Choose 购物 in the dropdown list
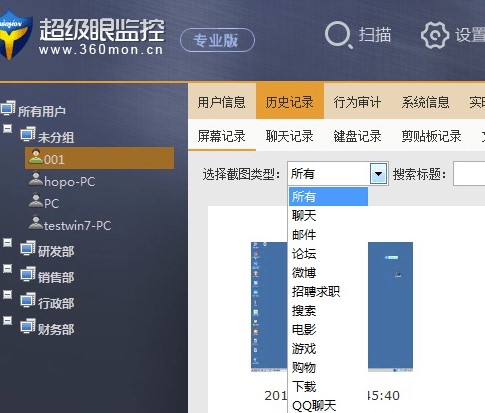The width and height of the screenshot is (485, 413). pos(328,368)
